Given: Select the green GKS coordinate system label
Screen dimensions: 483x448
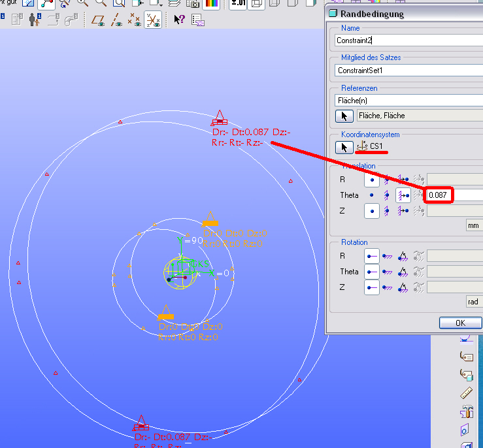Looking at the screenshot, I should (x=201, y=264).
